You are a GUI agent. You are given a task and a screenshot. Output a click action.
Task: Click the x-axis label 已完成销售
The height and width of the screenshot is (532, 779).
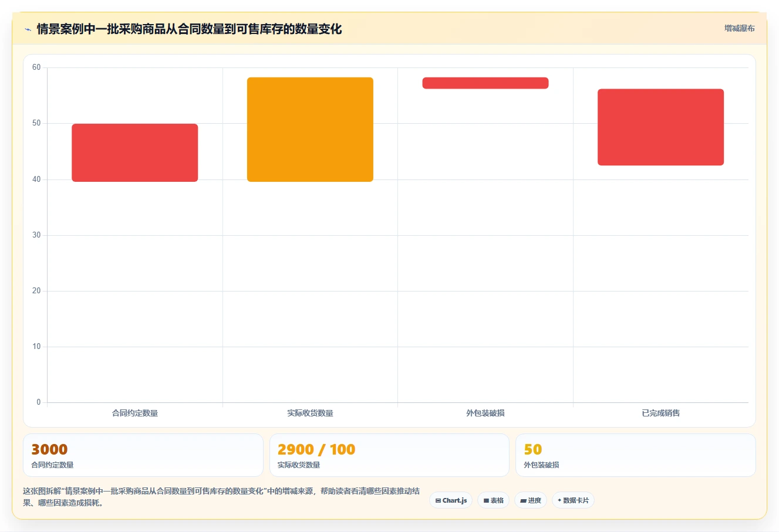pyautogui.click(x=660, y=413)
